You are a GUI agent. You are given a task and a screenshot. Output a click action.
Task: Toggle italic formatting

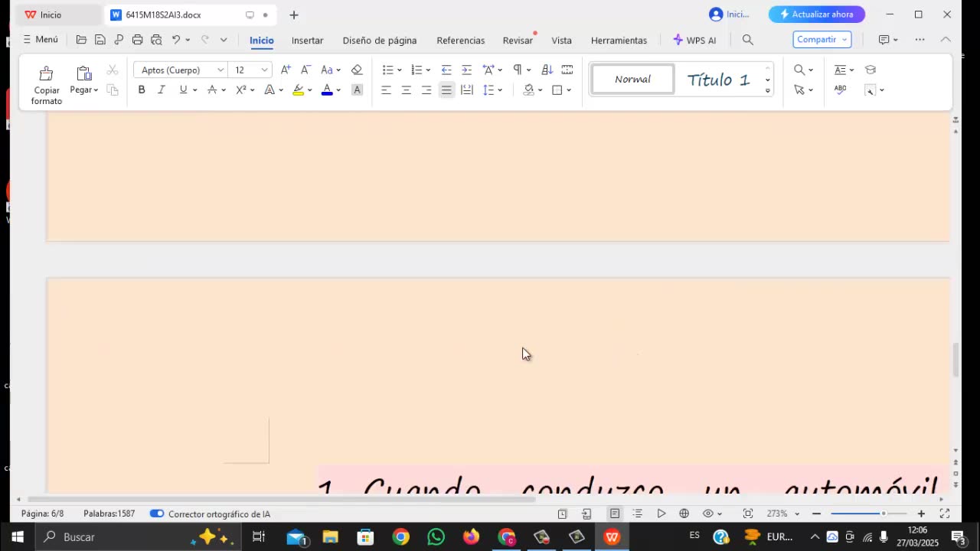pyautogui.click(x=162, y=90)
